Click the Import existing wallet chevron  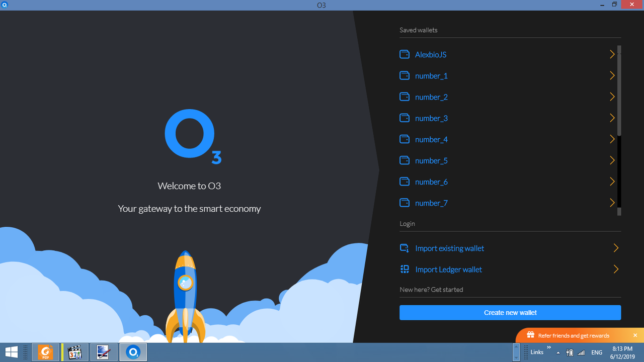[616, 248]
